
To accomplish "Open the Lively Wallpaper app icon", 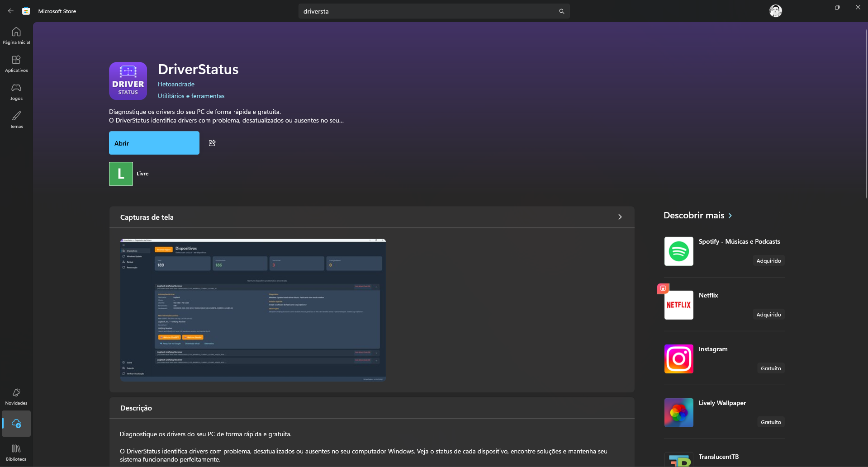I will [x=678, y=413].
